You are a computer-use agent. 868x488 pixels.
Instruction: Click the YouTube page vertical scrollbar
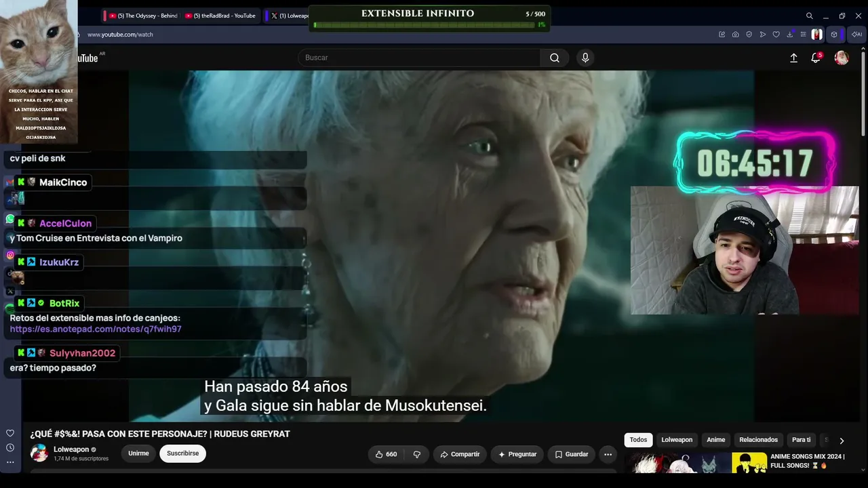863,94
